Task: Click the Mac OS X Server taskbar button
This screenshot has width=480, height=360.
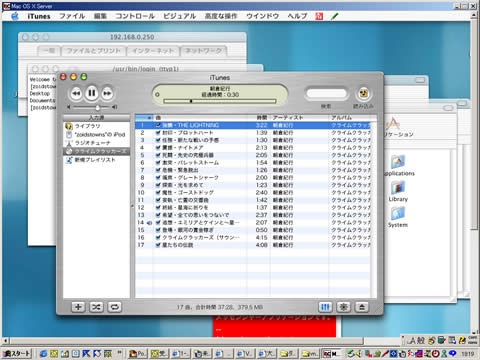Action: click(331, 354)
